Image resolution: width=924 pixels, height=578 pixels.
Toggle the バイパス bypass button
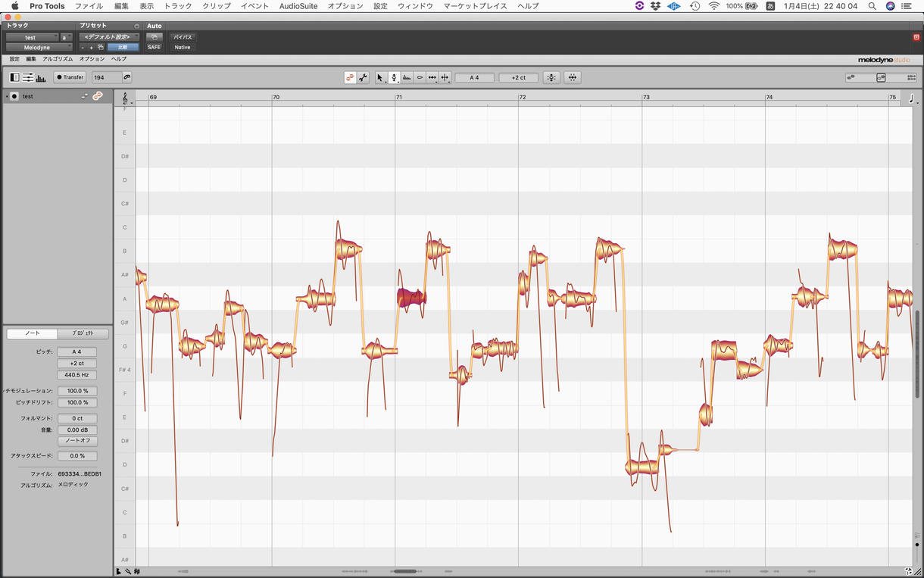point(183,36)
